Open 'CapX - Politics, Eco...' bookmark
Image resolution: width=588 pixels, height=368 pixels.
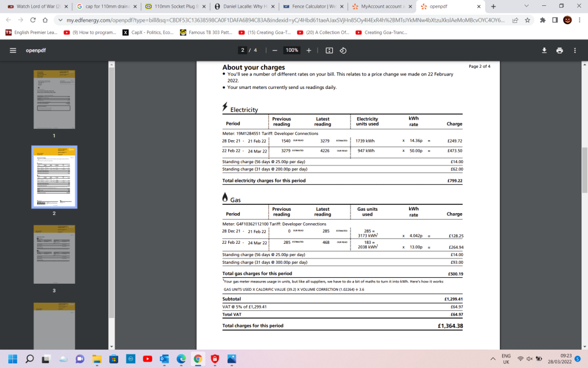[x=148, y=32]
